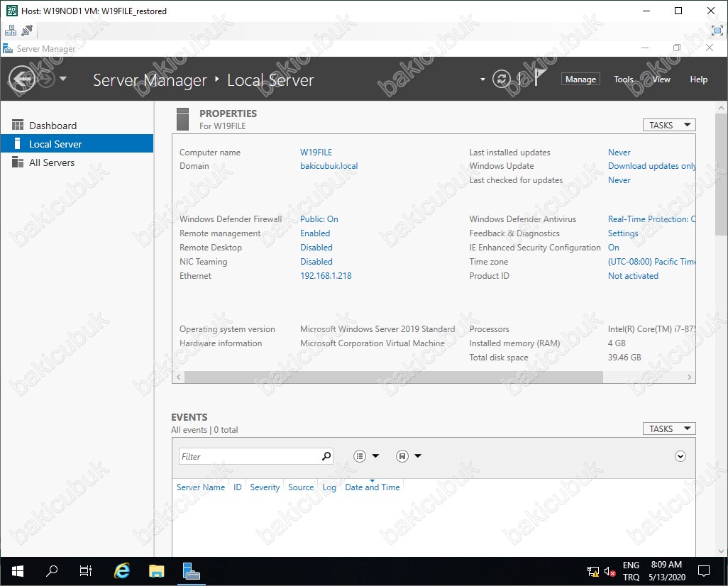Screen dimensions: 728x586
Task: Click Never beside Last installed updates
Action: click(619, 153)
